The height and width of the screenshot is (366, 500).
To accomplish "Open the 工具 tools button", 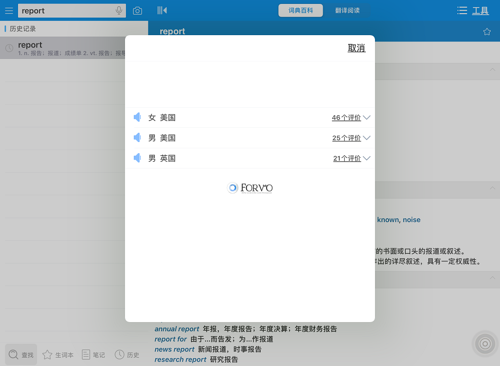I will point(480,11).
